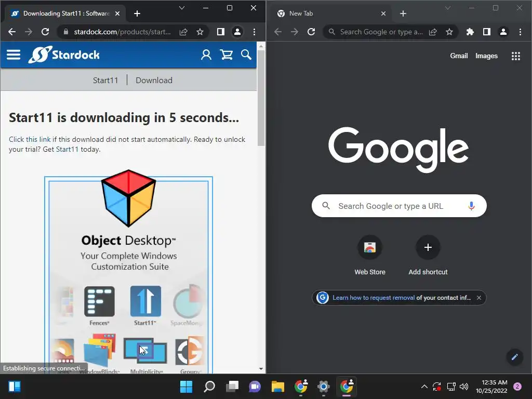Click the Stardock logo
The image size is (532, 399).
(x=64, y=55)
